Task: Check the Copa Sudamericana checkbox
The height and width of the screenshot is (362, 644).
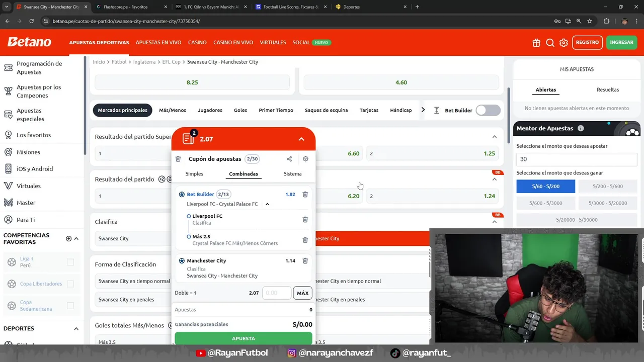Action: [x=70, y=306]
